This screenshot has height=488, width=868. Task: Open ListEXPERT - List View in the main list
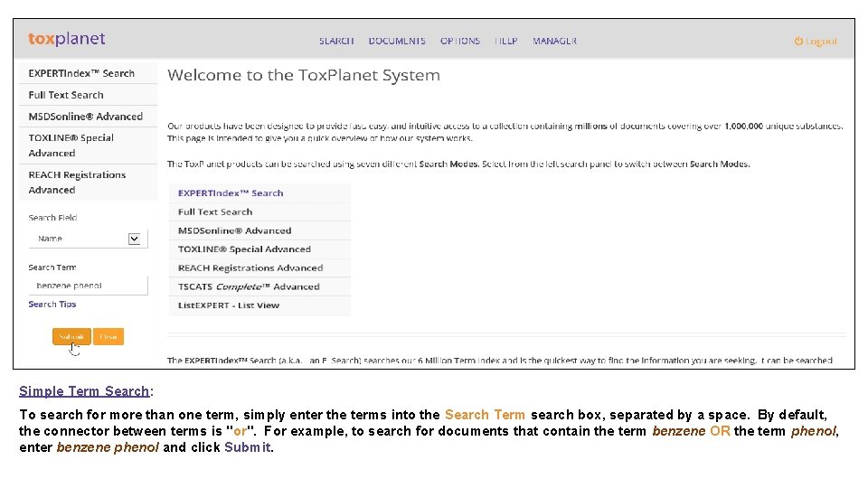[259, 305]
